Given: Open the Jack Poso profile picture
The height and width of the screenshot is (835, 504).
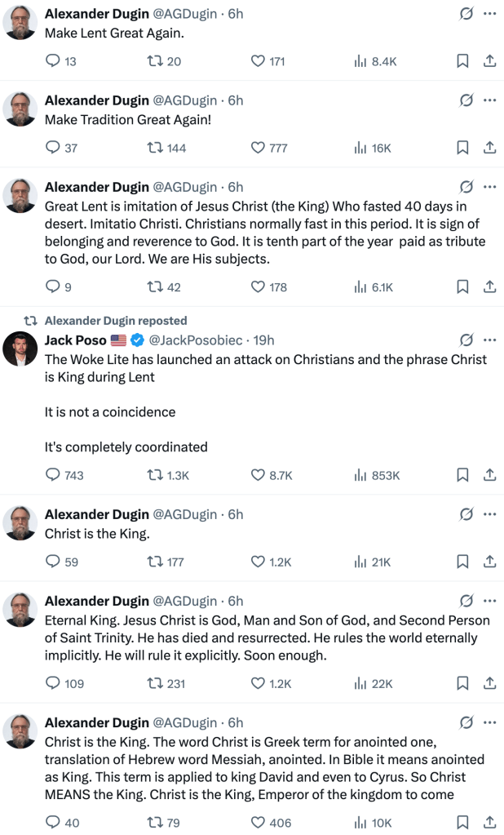Looking at the screenshot, I should (x=20, y=349).
